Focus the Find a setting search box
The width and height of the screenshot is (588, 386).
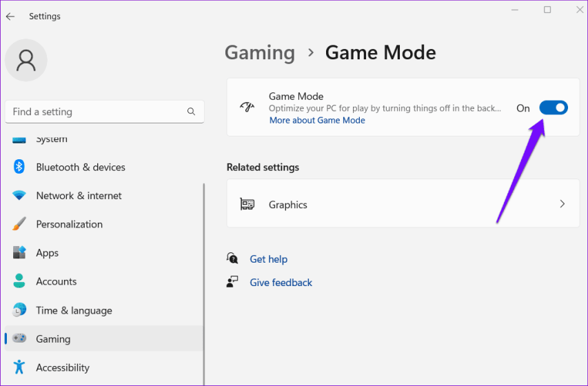[97, 112]
